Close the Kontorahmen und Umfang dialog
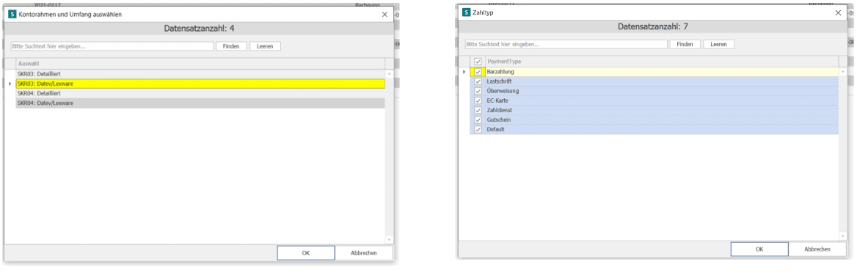The height and width of the screenshot is (278, 868). point(384,15)
